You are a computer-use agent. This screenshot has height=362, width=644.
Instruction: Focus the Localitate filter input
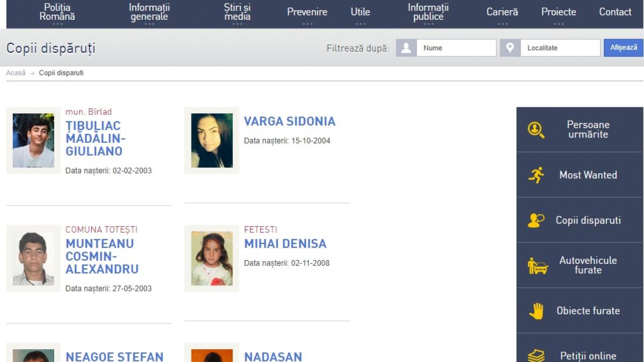560,48
